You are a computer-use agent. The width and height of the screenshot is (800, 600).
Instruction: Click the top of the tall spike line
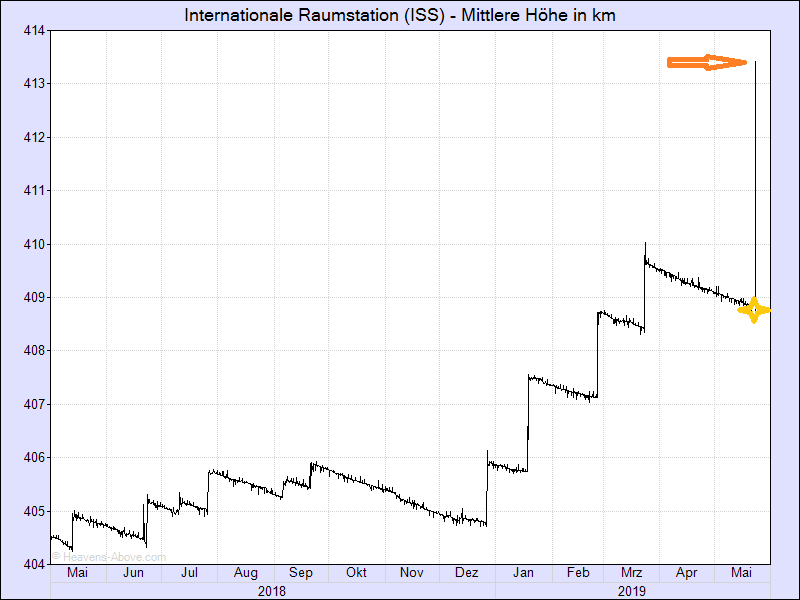point(755,62)
